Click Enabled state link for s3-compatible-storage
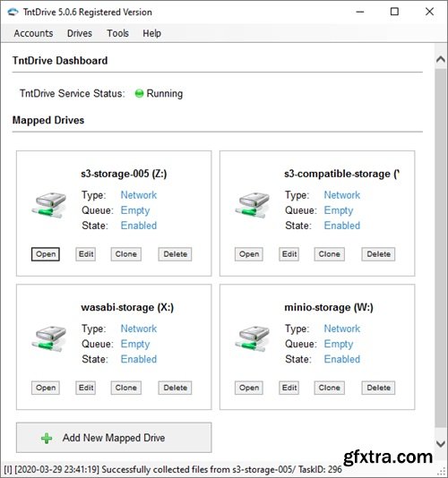Screen dimensions: 448x478 click(341, 226)
